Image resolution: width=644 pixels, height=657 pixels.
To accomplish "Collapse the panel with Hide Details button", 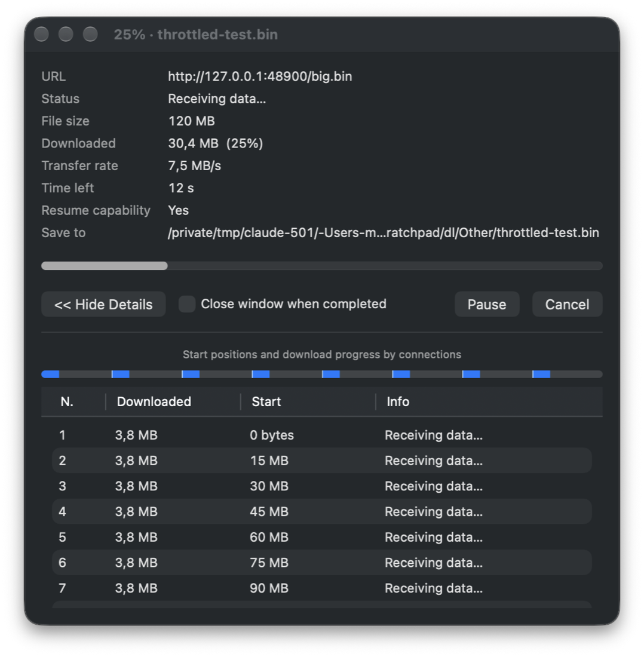I will pyautogui.click(x=103, y=304).
